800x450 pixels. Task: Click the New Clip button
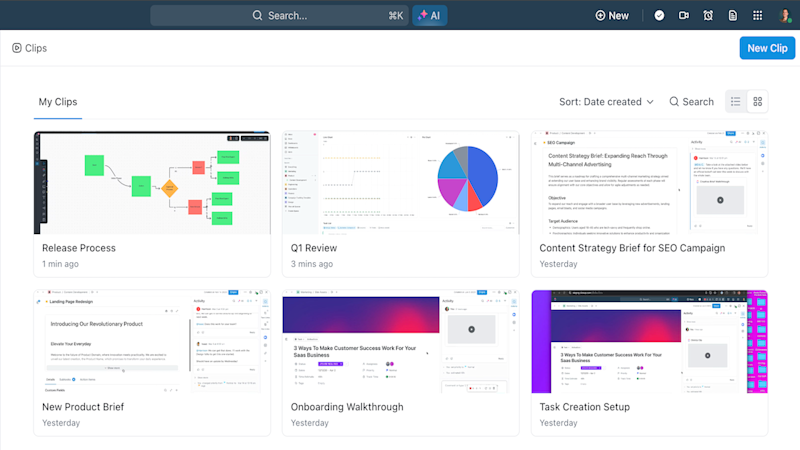pyautogui.click(x=767, y=48)
